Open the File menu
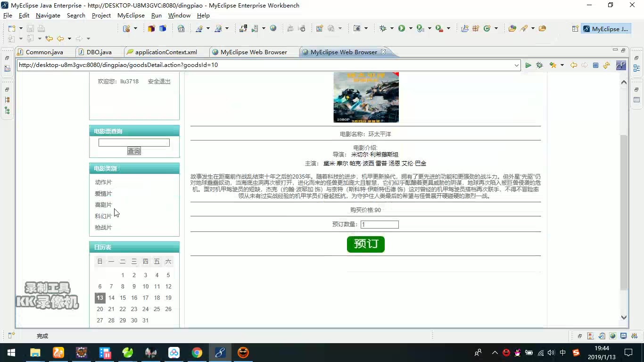 click(8, 16)
